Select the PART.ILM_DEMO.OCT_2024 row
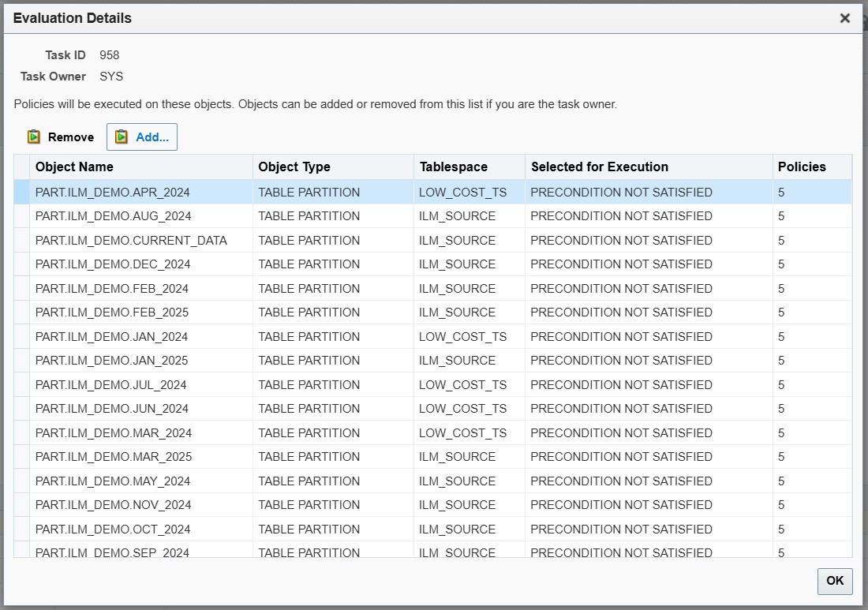This screenshot has width=868, height=610. pyautogui.click(x=113, y=530)
